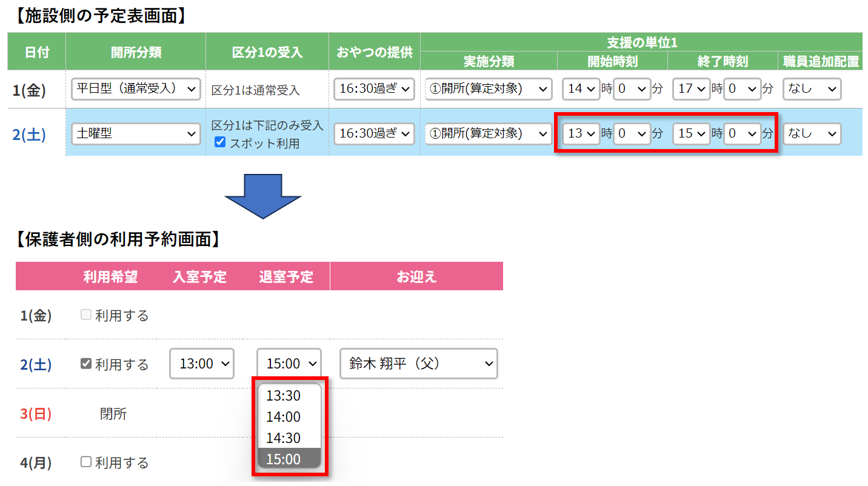Viewport: 868px width, 486px height.
Task: Uncheck 利用する for 2(土)
Action: pyautogui.click(x=86, y=364)
